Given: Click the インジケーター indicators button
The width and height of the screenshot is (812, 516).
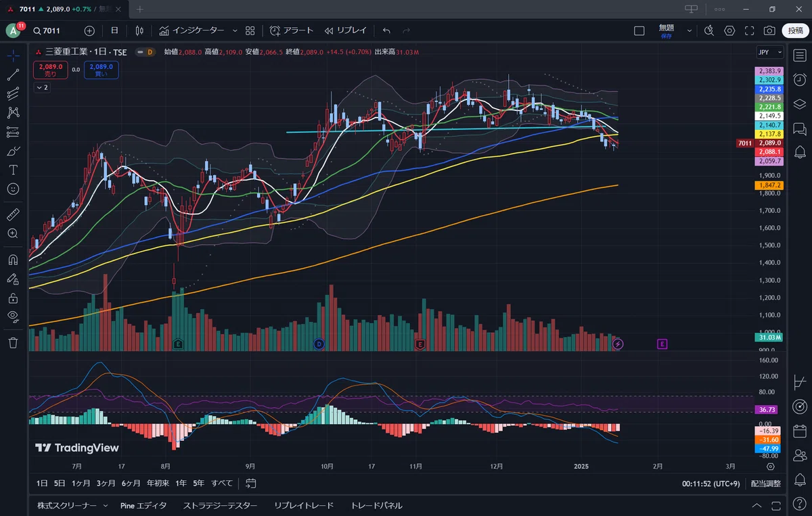Looking at the screenshot, I should (191, 30).
